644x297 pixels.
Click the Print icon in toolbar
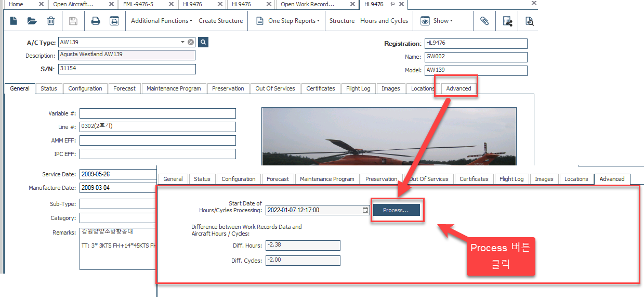pos(96,21)
